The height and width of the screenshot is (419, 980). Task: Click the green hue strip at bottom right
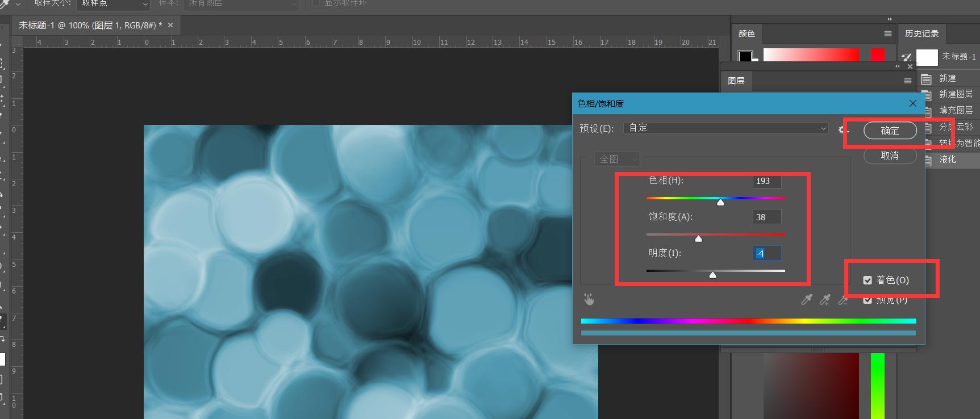click(x=878, y=386)
